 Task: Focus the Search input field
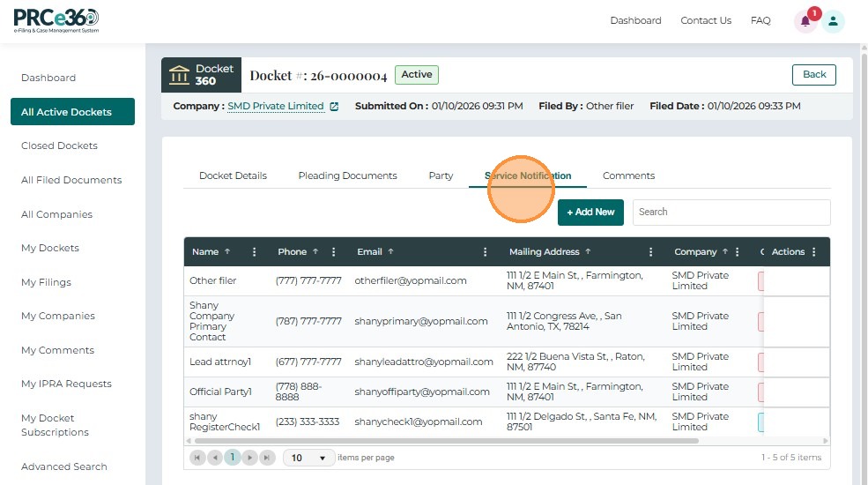731,212
